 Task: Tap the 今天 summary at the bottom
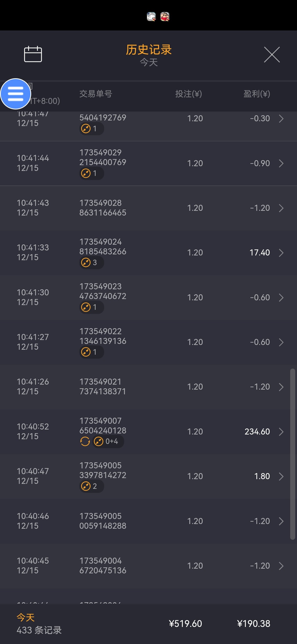coord(26,617)
